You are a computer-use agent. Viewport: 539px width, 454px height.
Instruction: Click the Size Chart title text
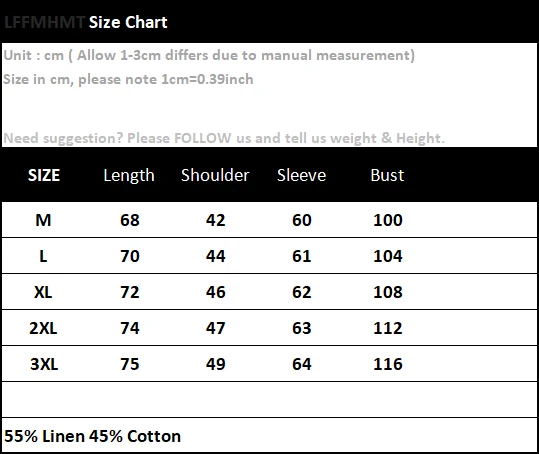point(128,22)
